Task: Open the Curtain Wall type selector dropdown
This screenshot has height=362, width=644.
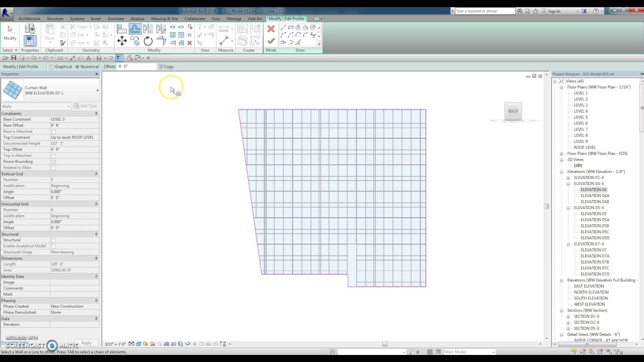Action: (97, 90)
